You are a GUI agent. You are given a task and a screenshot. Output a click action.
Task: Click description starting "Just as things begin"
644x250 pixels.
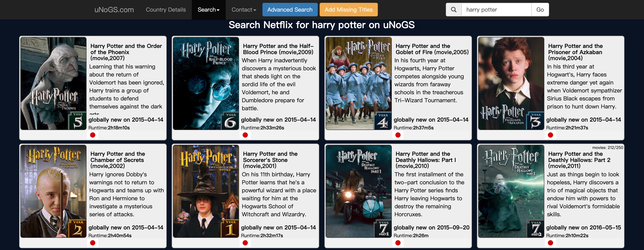tap(583, 194)
